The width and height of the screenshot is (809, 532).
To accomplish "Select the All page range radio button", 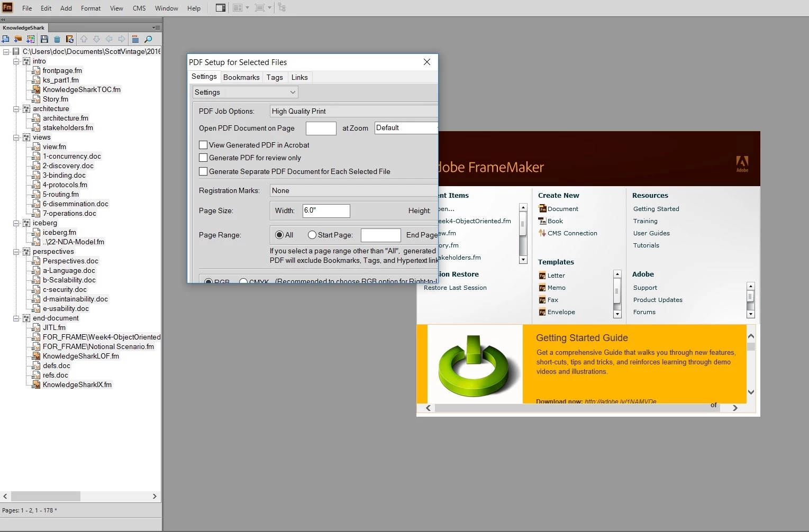I will click(x=279, y=235).
